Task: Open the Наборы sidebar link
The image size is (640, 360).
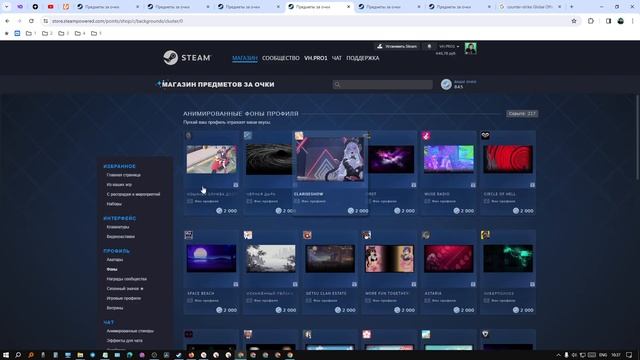Action: coord(114,204)
